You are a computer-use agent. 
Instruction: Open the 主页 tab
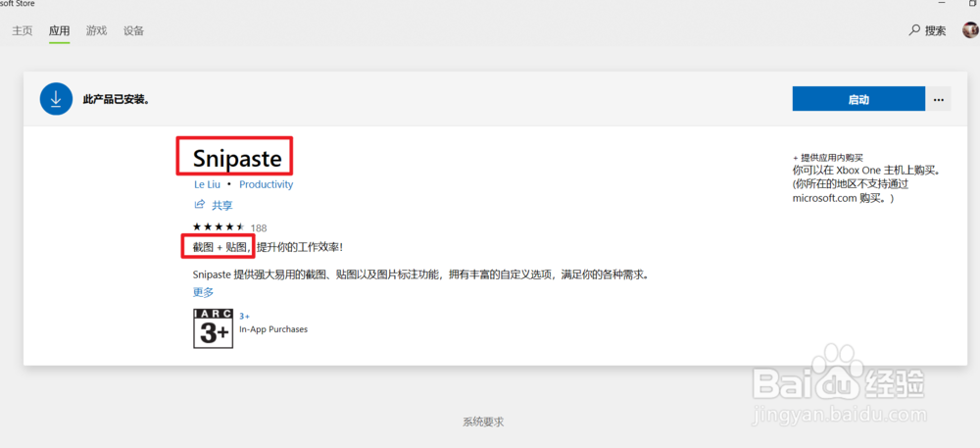[22, 30]
